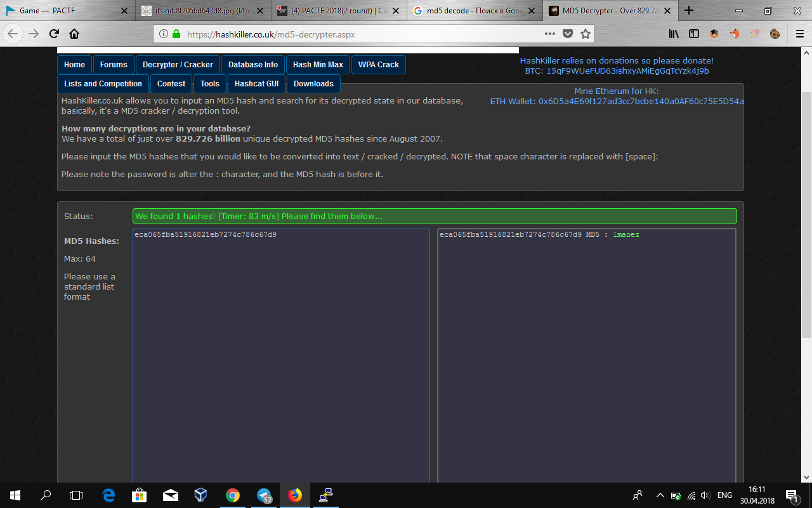Image resolution: width=812 pixels, height=508 pixels.
Task: Launch Microsoft Edge from the taskbar
Action: point(108,495)
